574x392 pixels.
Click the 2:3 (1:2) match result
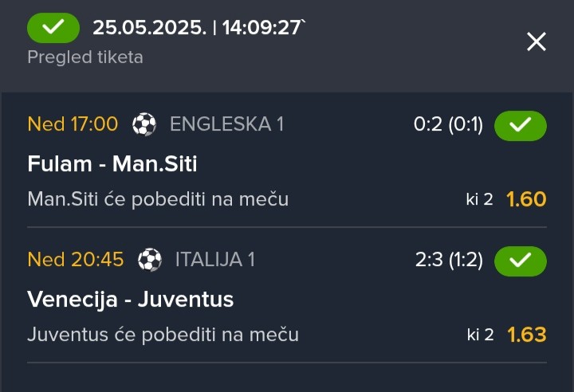(449, 260)
